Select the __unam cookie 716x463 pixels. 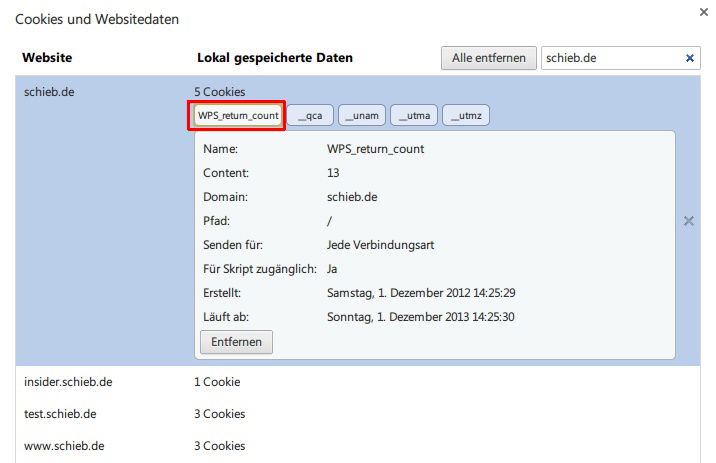click(x=362, y=116)
